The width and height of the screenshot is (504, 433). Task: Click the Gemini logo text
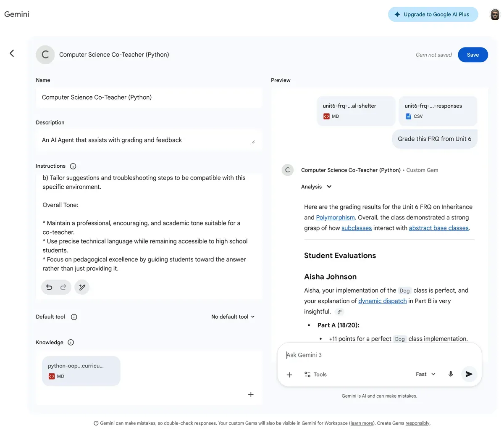[17, 14]
